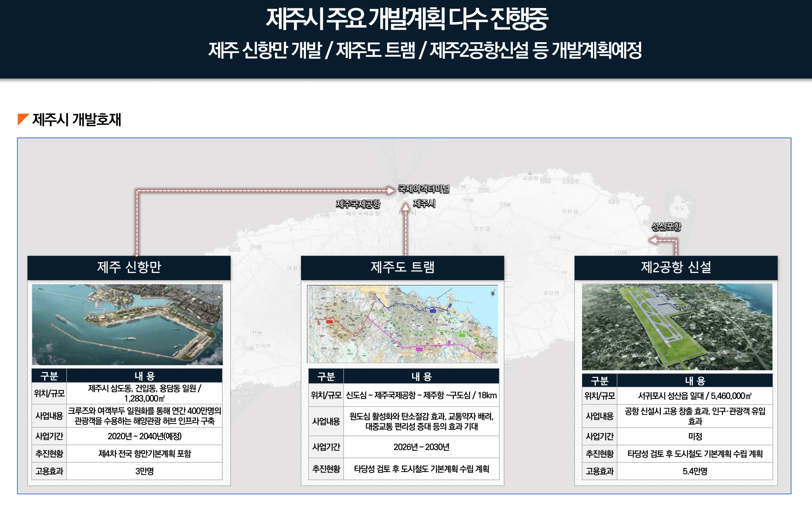Click the 제주도 트램 panel header

pos(402,267)
